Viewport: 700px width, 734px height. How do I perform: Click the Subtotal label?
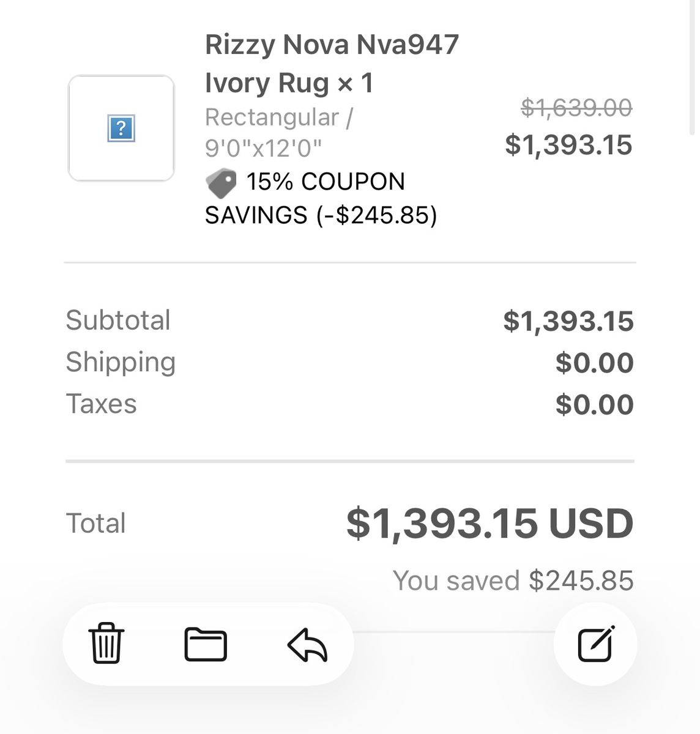point(118,321)
